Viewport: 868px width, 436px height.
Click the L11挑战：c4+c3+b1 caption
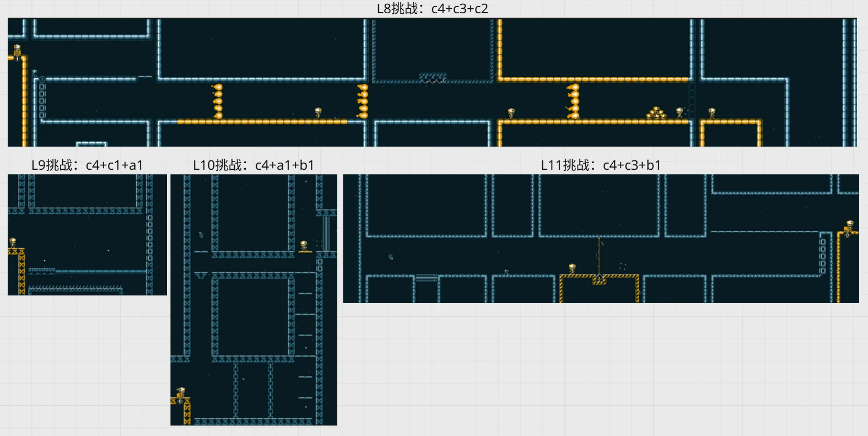click(x=600, y=165)
